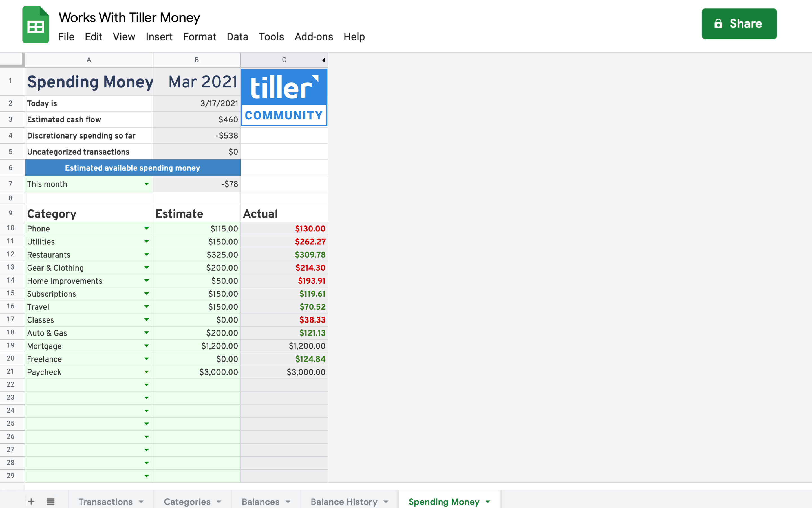This screenshot has height=508, width=812.
Task: Open the Insert menu
Action: click(159, 37)
